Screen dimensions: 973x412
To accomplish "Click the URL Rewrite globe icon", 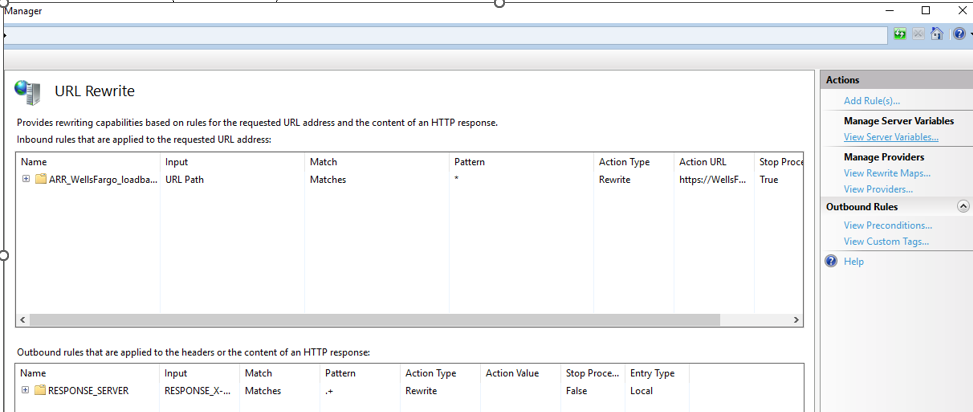I will click(28, 93).
